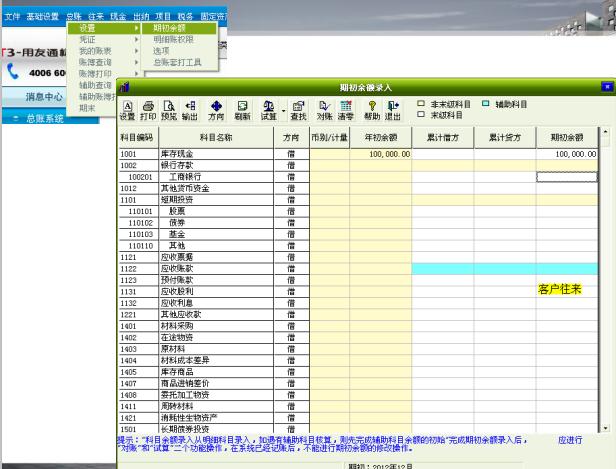
Task: Choose 期初余额 in the submenu
Action: [179, 28]
